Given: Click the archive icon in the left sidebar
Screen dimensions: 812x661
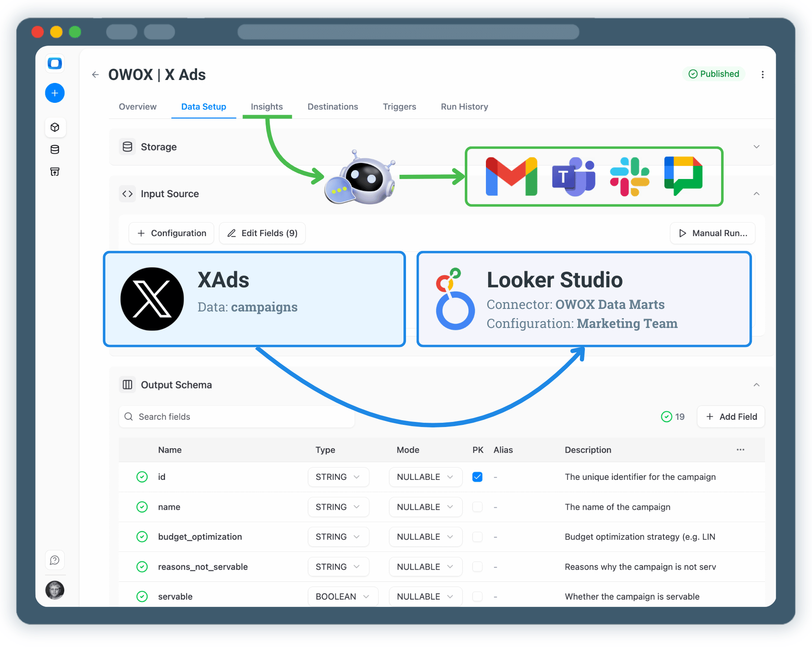Looking at the screenshot, I should click(55, 171).
